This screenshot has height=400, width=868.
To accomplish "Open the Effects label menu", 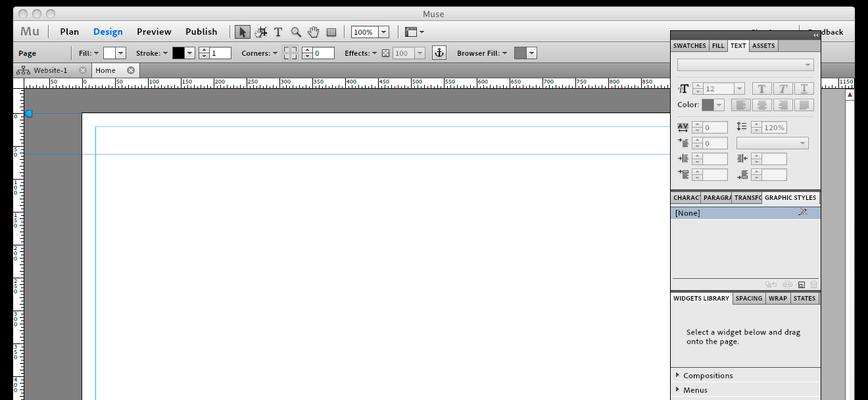I will (x=360, y=53).
